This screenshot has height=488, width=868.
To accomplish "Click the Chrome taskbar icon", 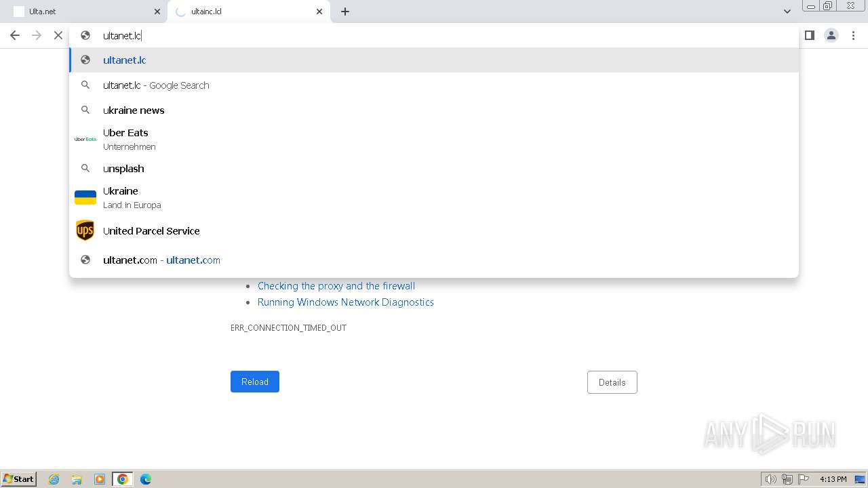I will pos(123,479).
